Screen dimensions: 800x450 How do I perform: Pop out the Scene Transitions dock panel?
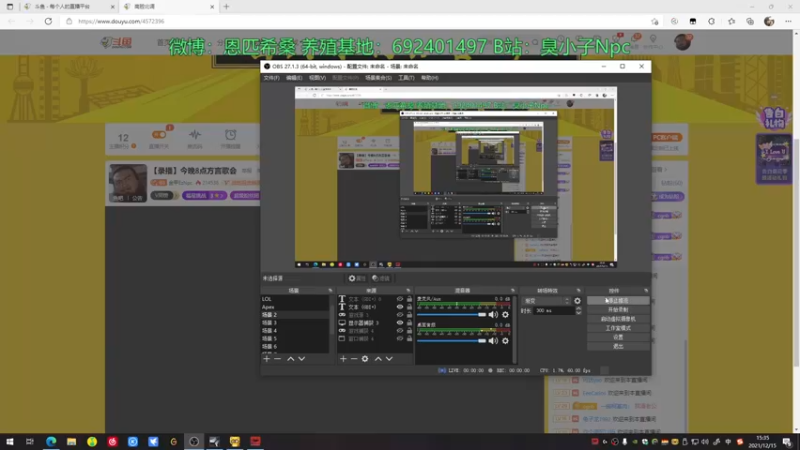point(578,290)
